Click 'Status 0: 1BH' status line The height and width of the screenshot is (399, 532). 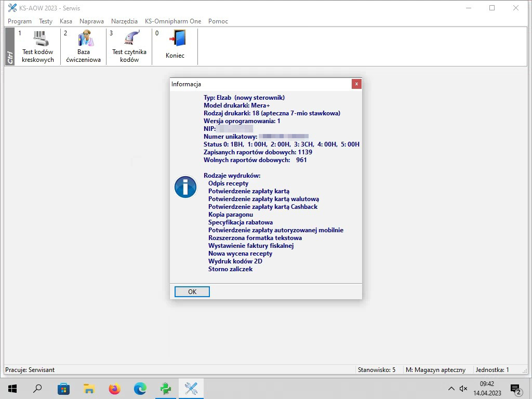[281, 144]
